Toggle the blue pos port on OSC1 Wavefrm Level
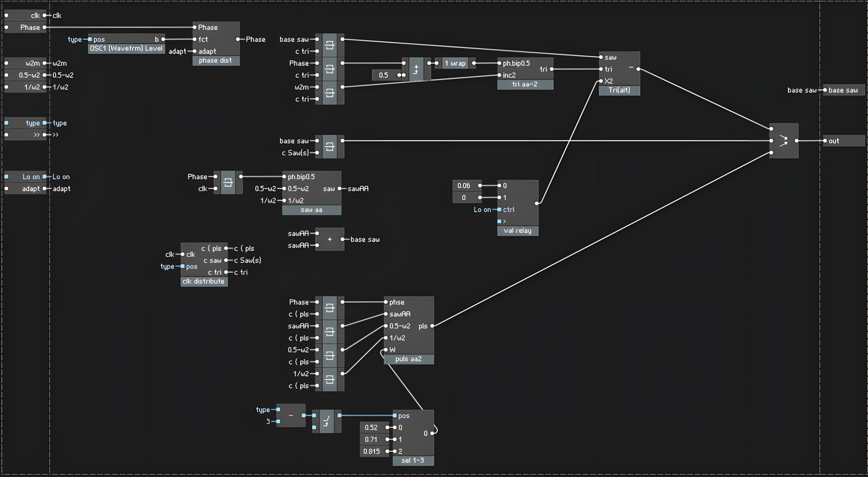The height and width of the screenshot is (477, 868). (89, 39)
